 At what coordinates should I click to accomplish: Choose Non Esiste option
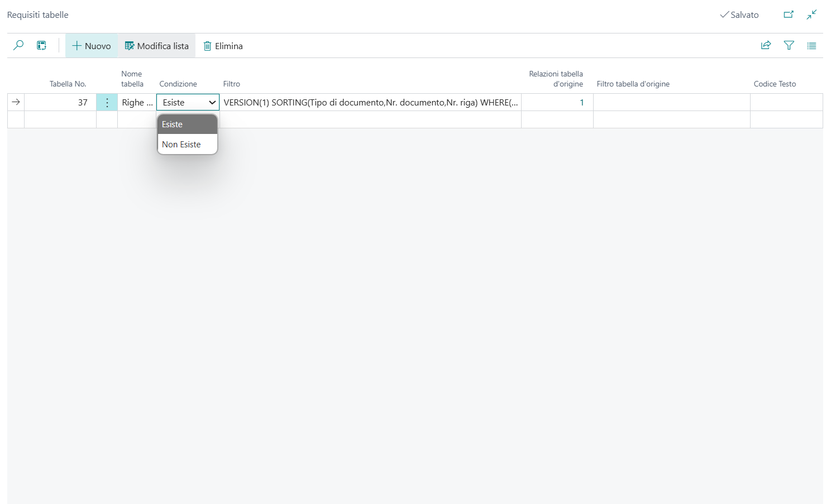tap(188, 144)
